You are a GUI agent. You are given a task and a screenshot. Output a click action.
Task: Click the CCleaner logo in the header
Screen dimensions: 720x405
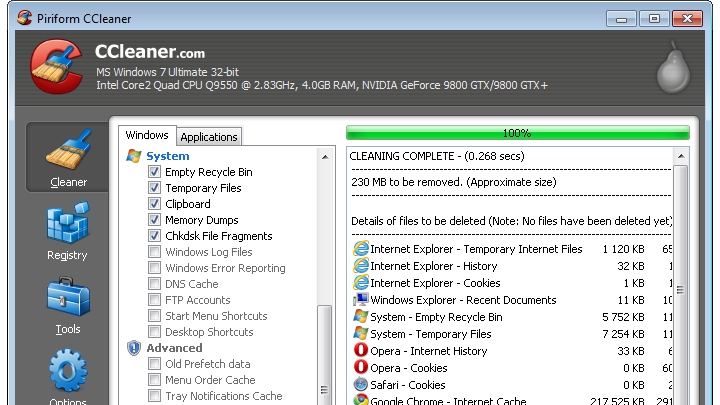[57, 66]
